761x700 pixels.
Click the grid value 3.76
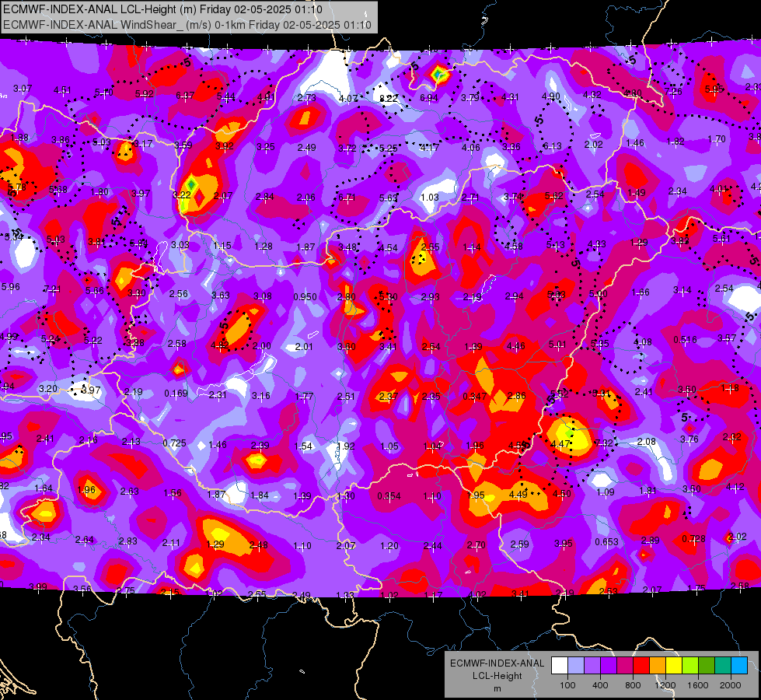click(689, 439)
